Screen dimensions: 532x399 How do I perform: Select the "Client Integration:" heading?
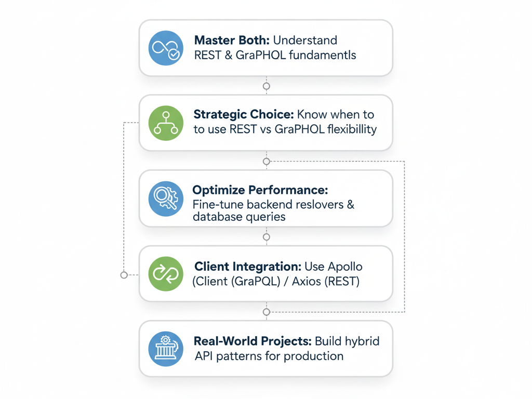[247, 267]
